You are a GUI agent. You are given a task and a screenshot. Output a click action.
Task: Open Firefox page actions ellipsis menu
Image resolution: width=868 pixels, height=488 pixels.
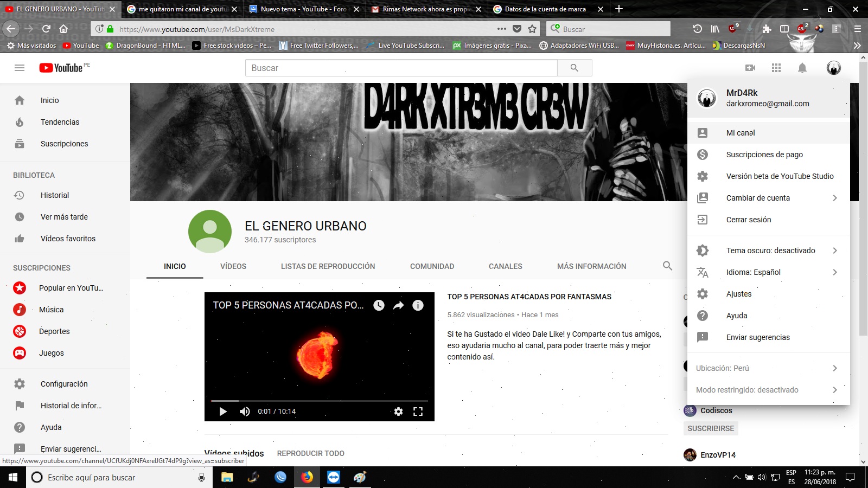(x=502, y=29)
